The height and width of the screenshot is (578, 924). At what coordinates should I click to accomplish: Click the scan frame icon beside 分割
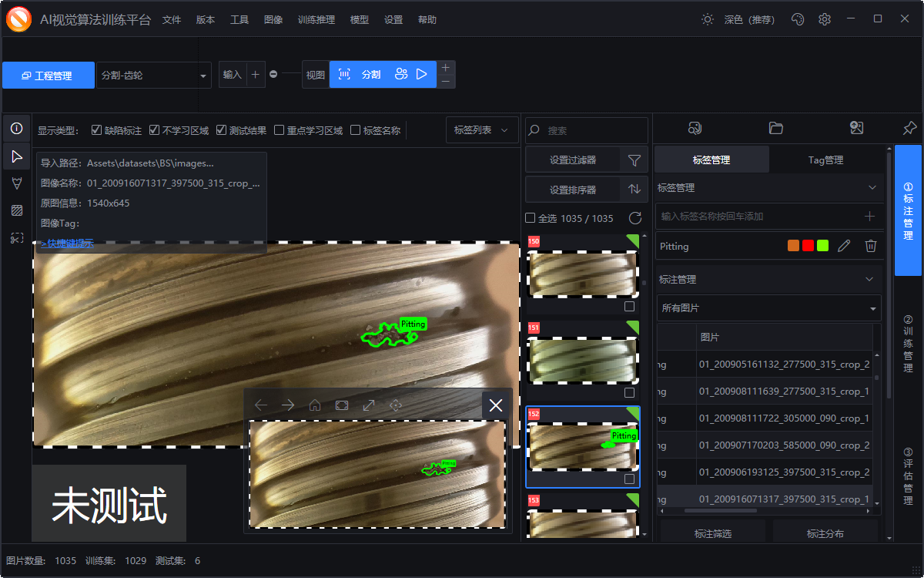point(344,75)
